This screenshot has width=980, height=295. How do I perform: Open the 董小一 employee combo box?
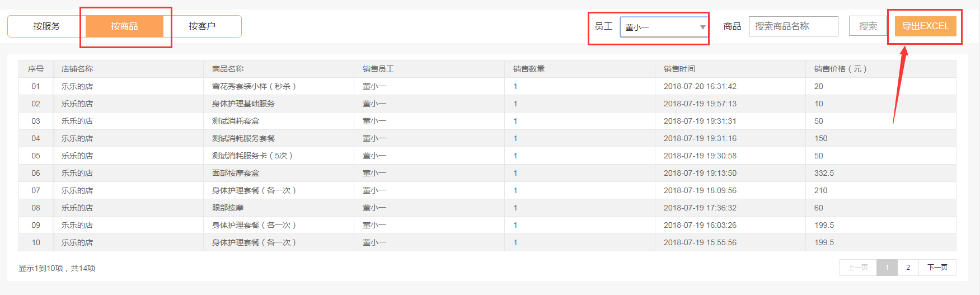664,27
